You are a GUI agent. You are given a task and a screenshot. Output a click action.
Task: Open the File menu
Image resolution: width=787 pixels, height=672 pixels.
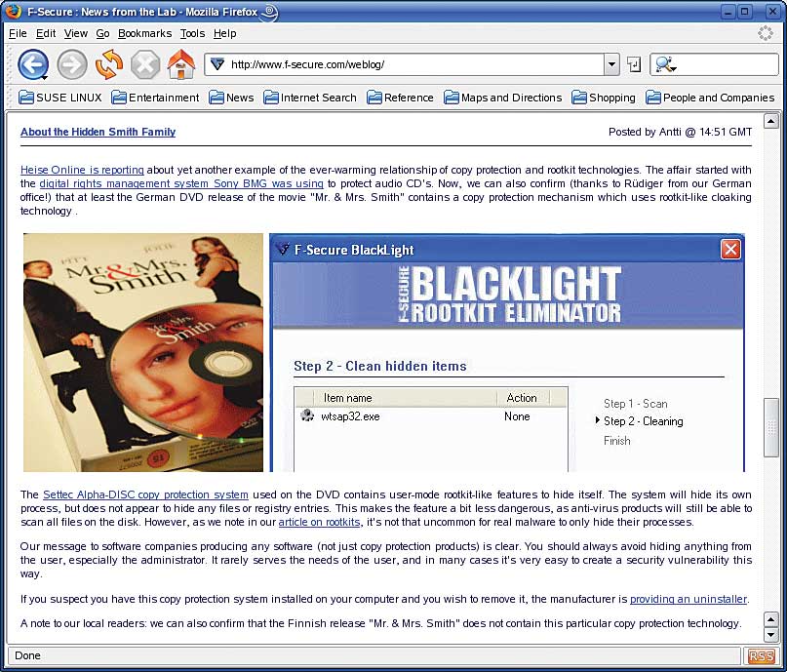pos(18,33)
